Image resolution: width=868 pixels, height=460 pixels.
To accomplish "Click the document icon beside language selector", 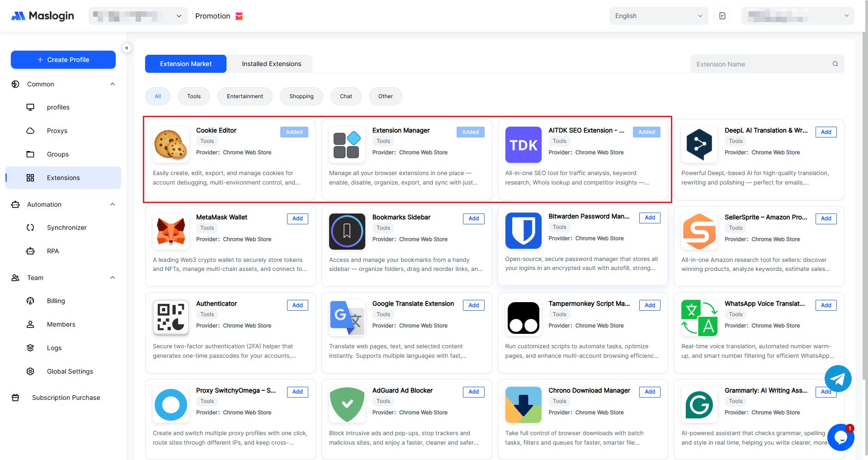I will click(722, 16).
